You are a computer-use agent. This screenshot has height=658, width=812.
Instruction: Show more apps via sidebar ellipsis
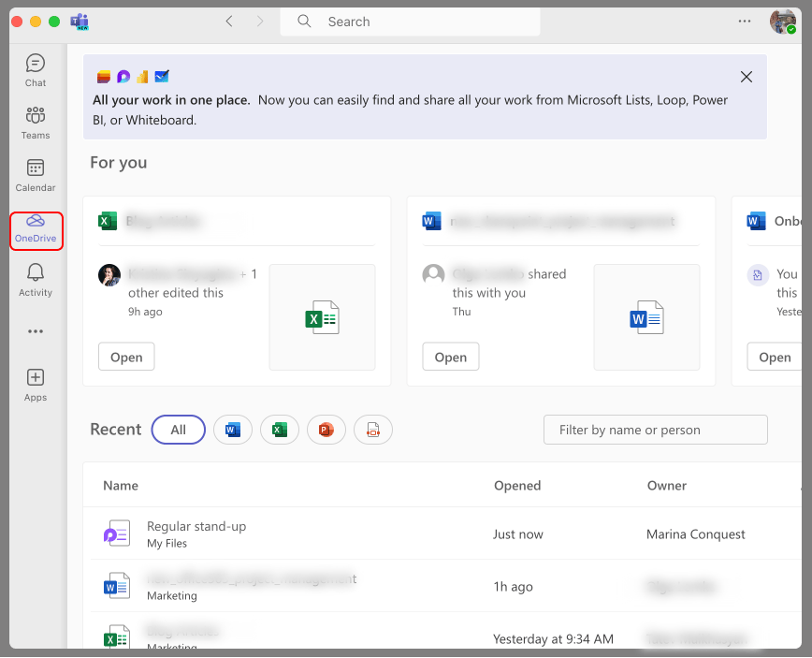36,331
